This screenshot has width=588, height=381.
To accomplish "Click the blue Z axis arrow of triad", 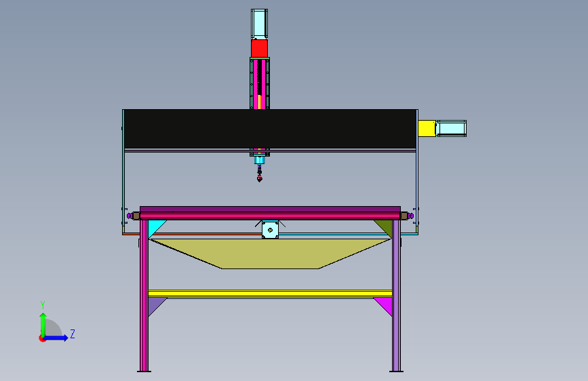I will (56, 338).
